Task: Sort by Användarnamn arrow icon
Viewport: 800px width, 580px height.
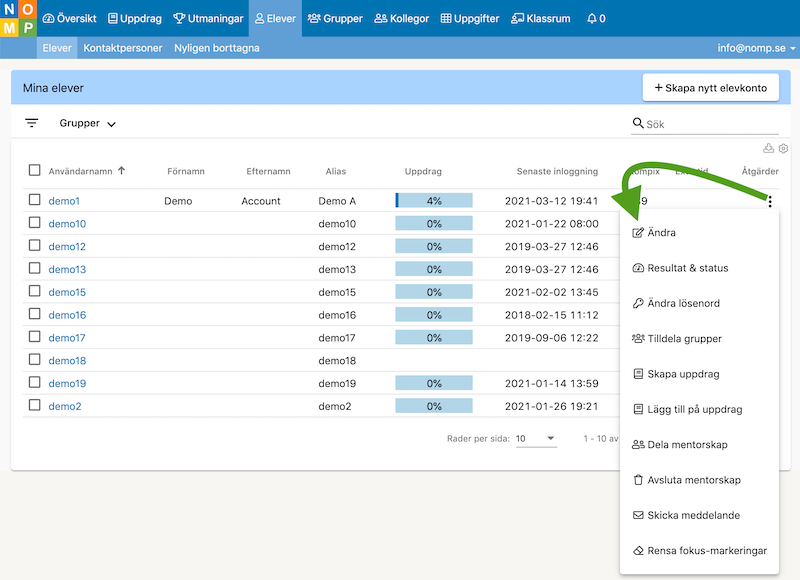Action: point(122,171)
